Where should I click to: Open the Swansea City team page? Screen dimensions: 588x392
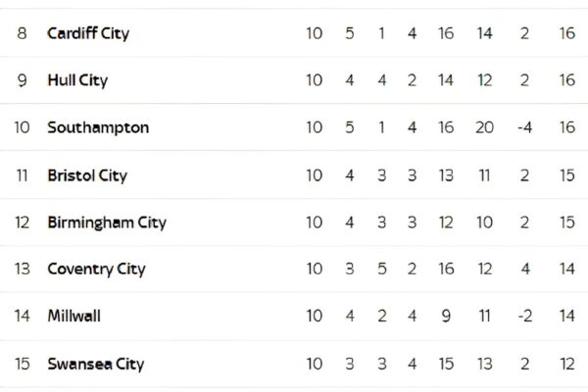point(96,364)
